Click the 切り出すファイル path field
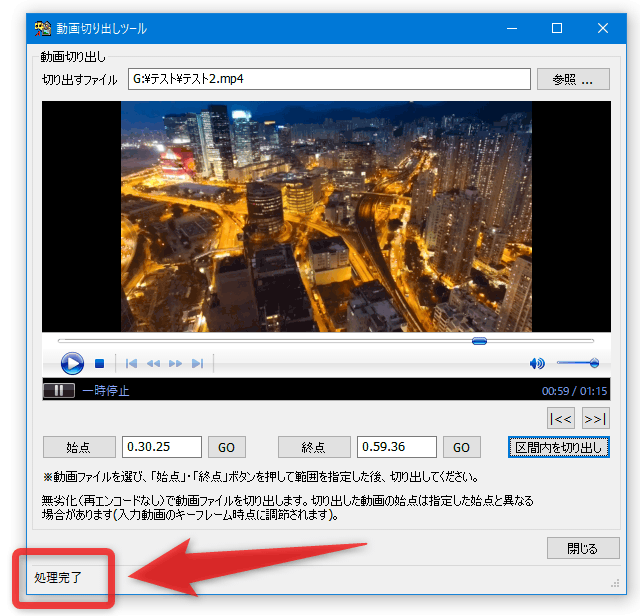The height and width of the screenshot is (616, 640). [x=329, y=79]
